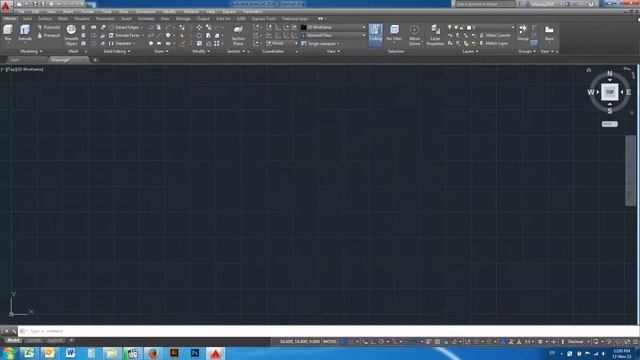This screenshot has width=640, height=360.
Task: Switch to the Visualize ribbon tab
Action: (x=82, y=19)
